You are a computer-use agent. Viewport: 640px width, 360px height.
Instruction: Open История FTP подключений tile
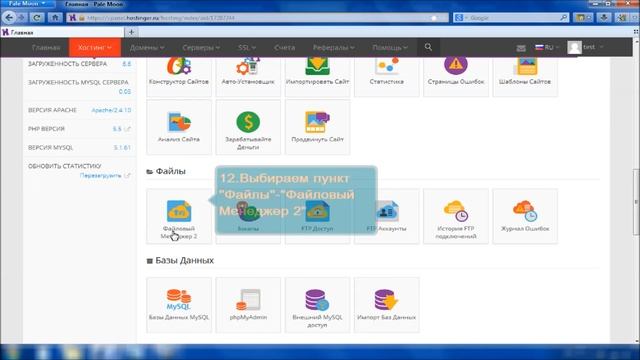(456, 216)
